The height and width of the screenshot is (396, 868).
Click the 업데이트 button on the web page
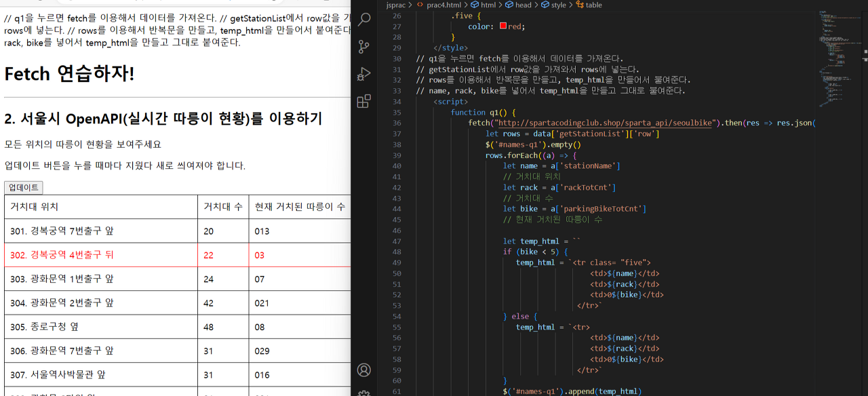click(24, 187)
